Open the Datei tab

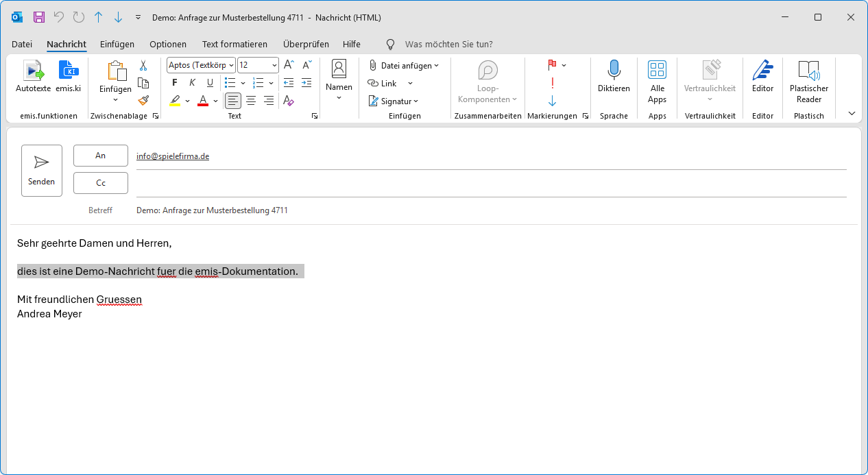point(22,44)
